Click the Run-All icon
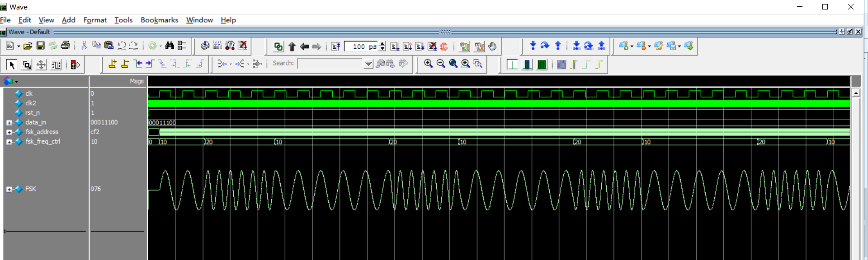This screenshot has height=260, width=868. click(420, 46)
